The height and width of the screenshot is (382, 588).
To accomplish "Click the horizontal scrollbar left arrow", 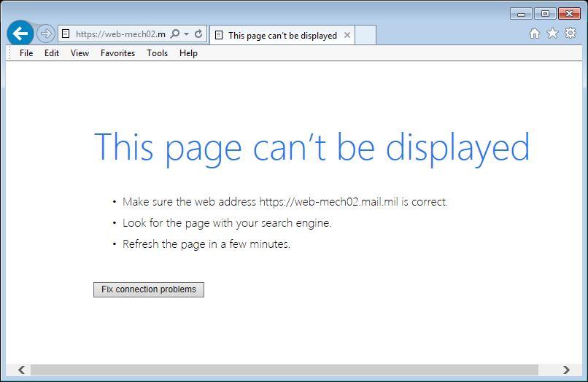I will tap(21, 370).
